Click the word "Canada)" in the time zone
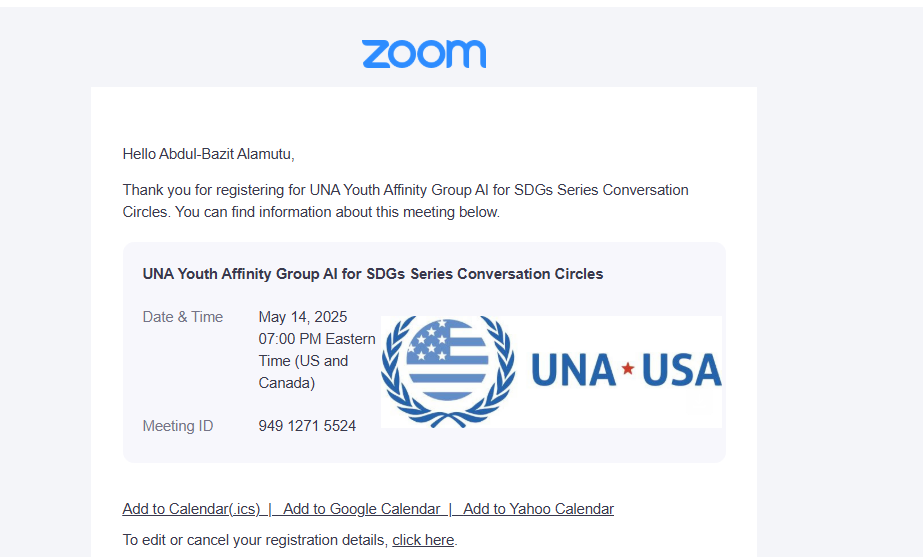 287,383
